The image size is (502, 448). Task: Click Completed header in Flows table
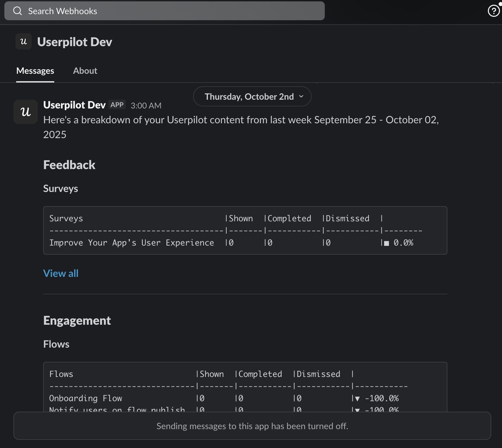click(260, 374)
